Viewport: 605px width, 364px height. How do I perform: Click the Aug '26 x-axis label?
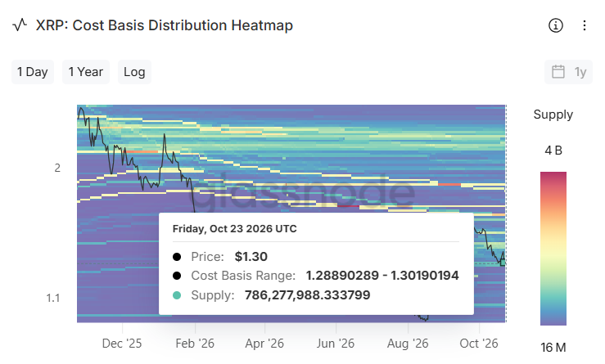click(x=408, y=344)
